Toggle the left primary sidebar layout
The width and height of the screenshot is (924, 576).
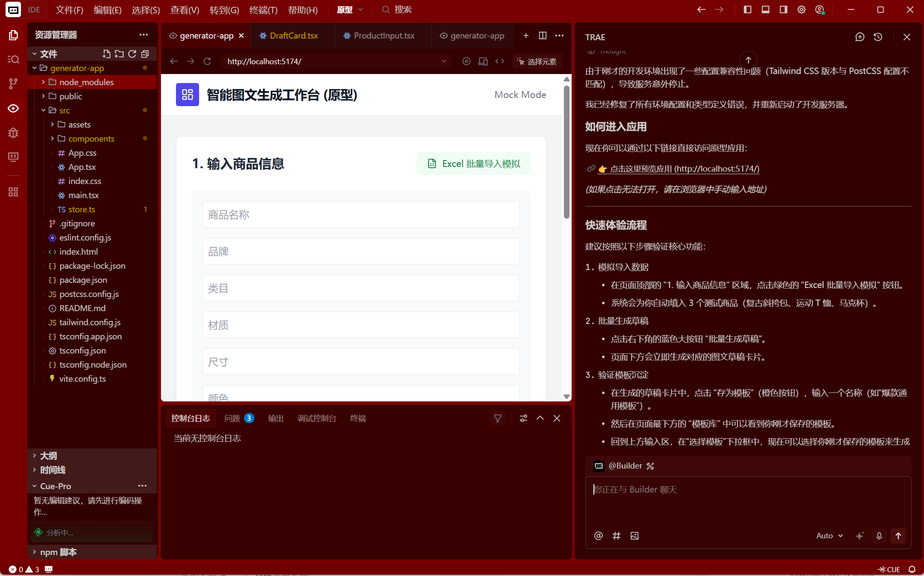pos(748,9)
